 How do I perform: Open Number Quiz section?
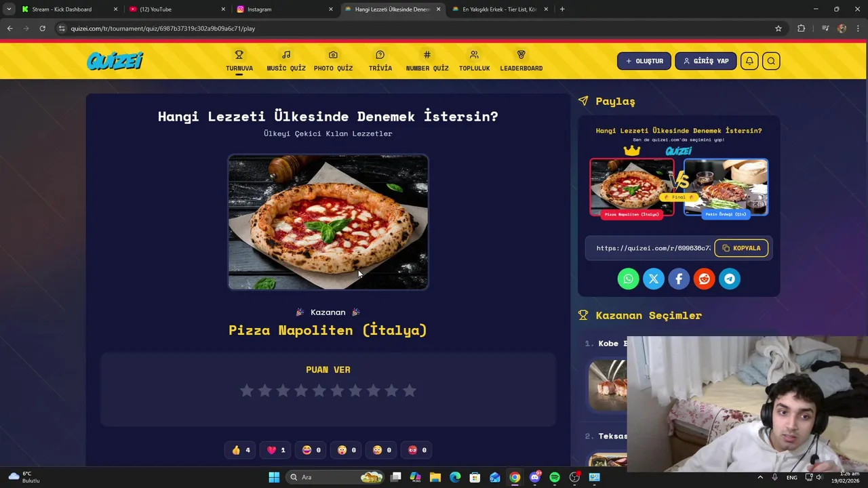pos(427,61)
